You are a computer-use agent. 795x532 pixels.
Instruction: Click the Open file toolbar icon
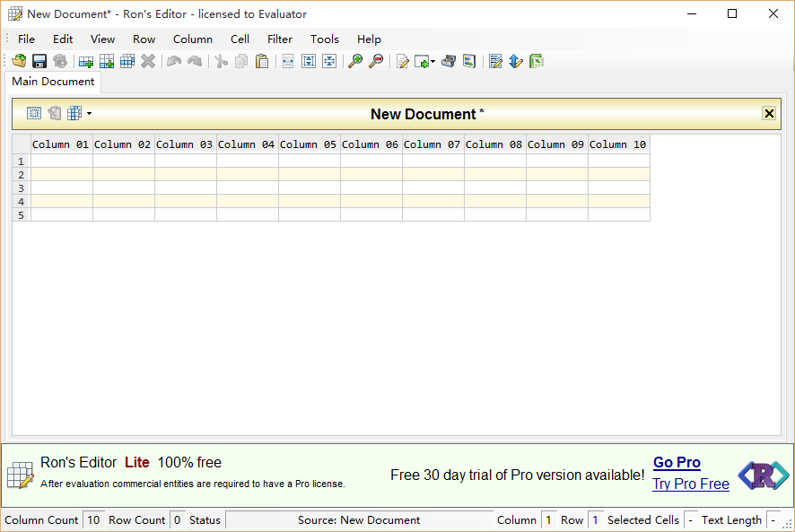[19, 61]
